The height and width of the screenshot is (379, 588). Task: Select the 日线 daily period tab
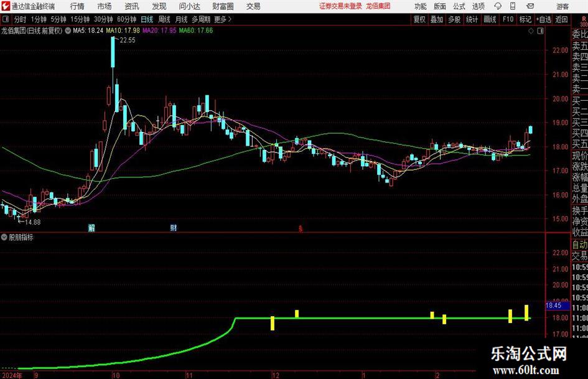(147, 19)
